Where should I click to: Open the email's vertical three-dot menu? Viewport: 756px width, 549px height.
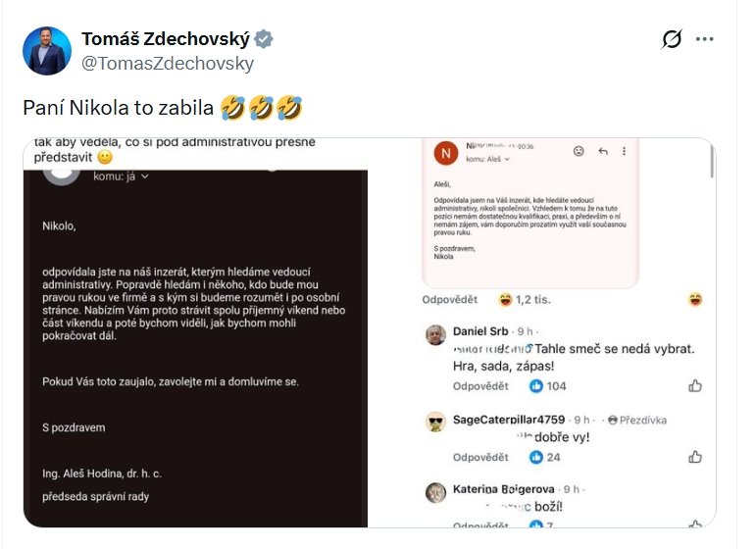point(625,152)
